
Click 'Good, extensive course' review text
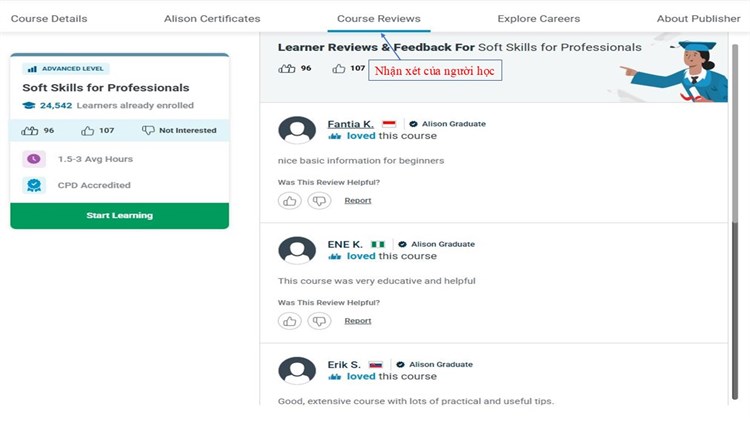coord(416,401)
